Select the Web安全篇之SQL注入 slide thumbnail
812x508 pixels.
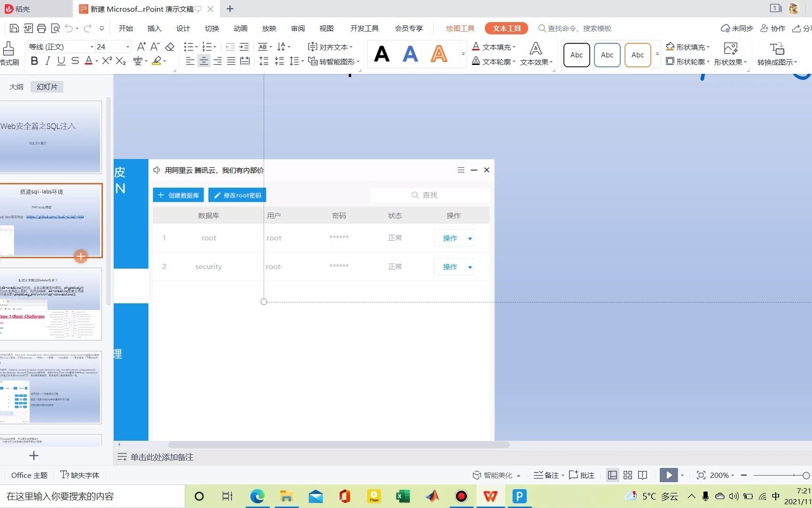tap(51, 137)
